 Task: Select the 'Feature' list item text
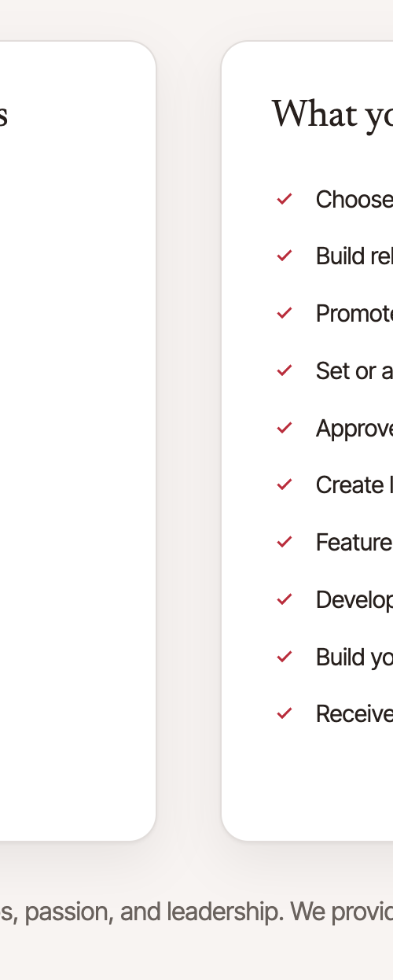tap(354, 542)
